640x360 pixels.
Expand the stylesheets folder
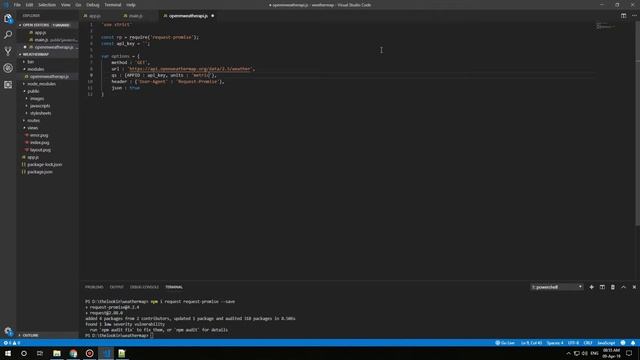(x=47, y=113)
